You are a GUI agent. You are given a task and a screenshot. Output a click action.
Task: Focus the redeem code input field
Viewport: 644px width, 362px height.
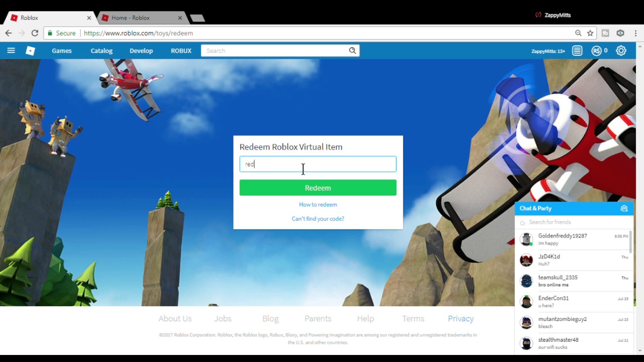(x=318, y=164)
